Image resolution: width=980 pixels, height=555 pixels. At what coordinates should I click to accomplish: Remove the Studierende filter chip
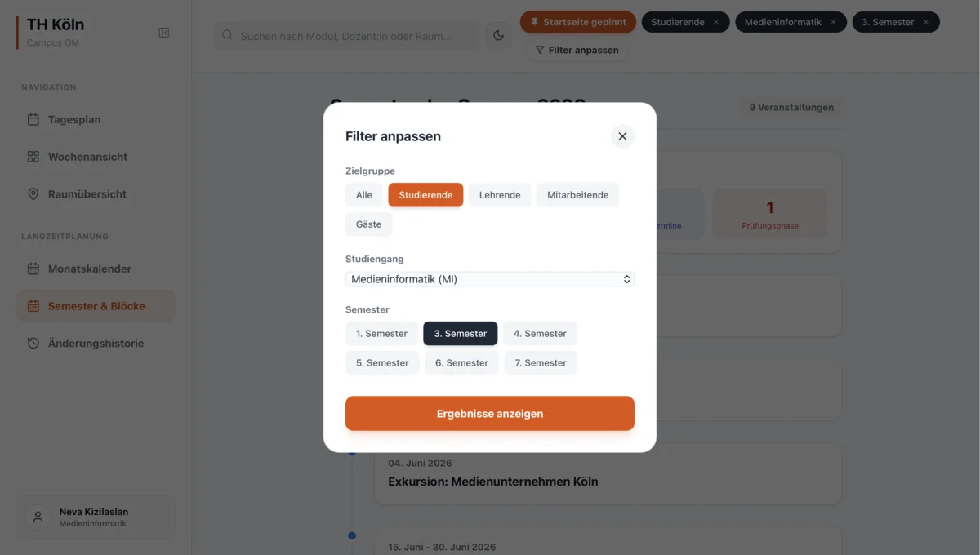click(x=716, y=22)
